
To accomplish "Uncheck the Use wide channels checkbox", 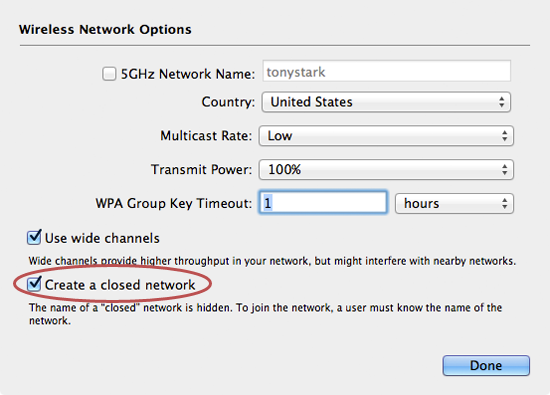I will click(34, 238).
